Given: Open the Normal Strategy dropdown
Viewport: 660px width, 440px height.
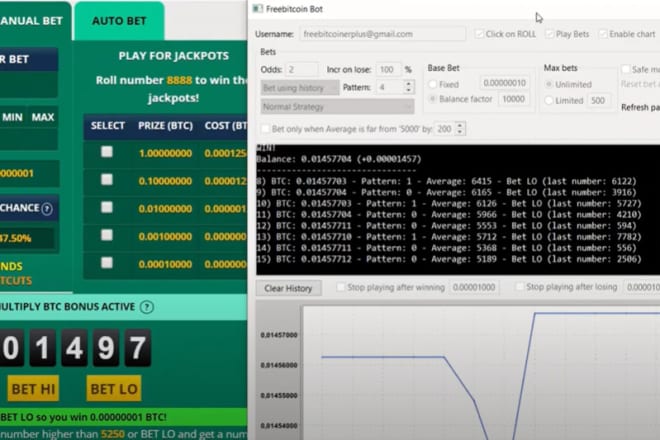Looking at the screenshot, I should [337, 107].
